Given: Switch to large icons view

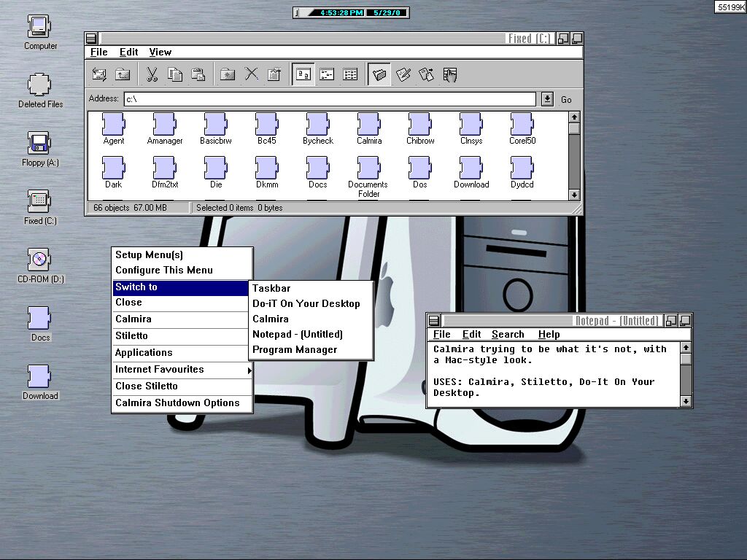Looking at the screenshot, I should click(x=303, y=74).
